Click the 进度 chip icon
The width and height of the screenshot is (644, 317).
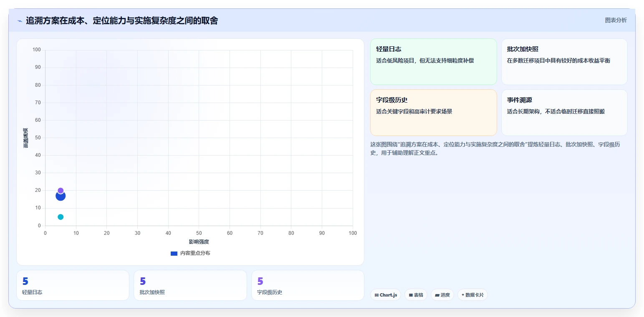pos(437,295)
